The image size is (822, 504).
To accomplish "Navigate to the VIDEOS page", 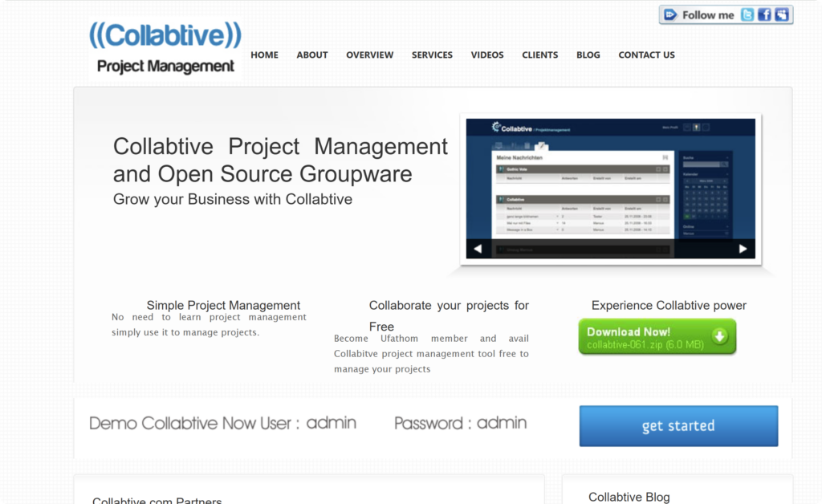I will pos(487,55).
